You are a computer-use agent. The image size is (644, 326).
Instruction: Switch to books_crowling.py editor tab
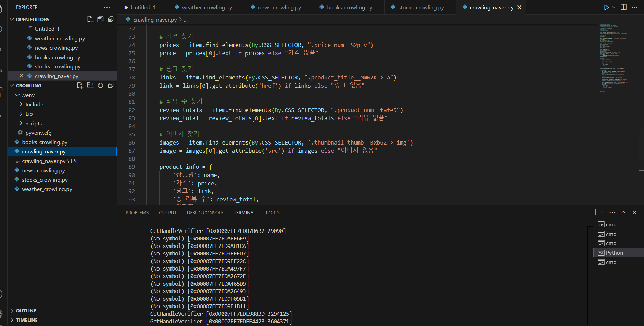point(349,7)
